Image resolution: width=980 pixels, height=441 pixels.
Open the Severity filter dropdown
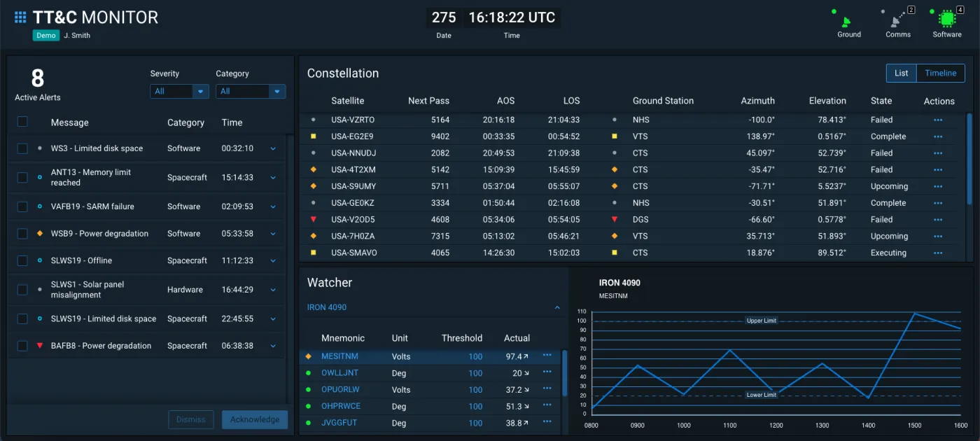[x=179, y=91]
